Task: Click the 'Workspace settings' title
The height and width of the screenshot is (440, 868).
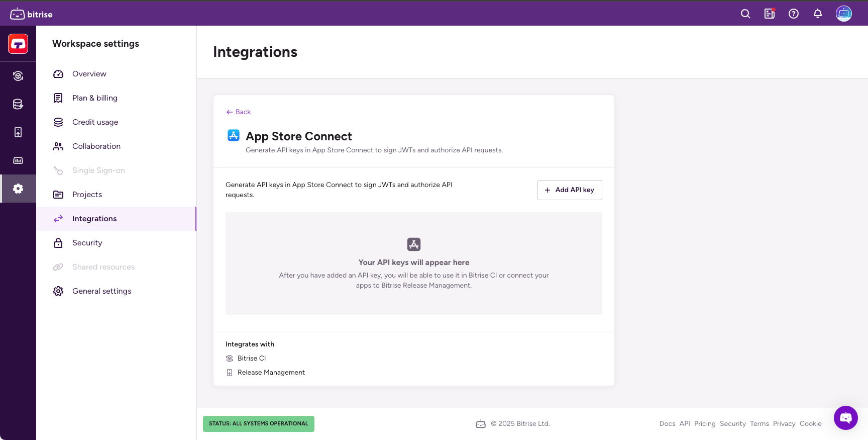Action: (95, 44)
